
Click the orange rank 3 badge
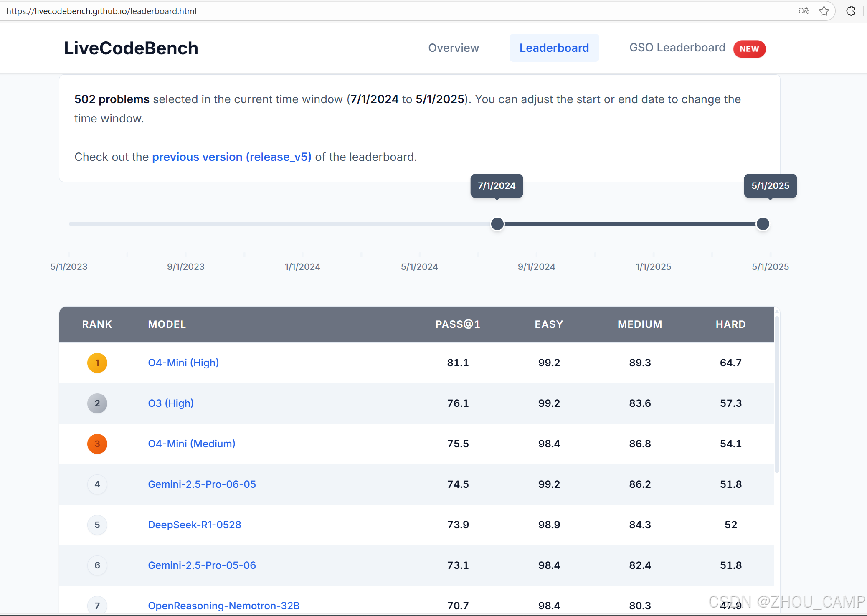click(97, 444)
